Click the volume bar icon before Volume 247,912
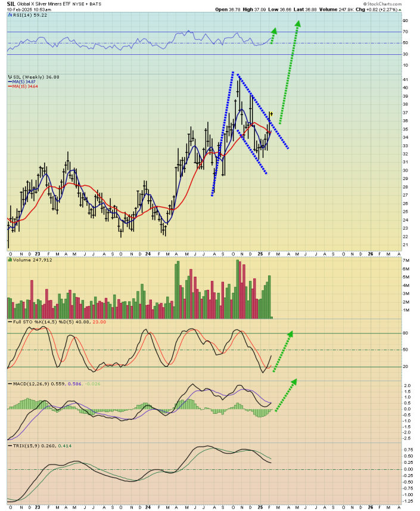The height and width of the screenshot is (511, 420). (10, 260)
